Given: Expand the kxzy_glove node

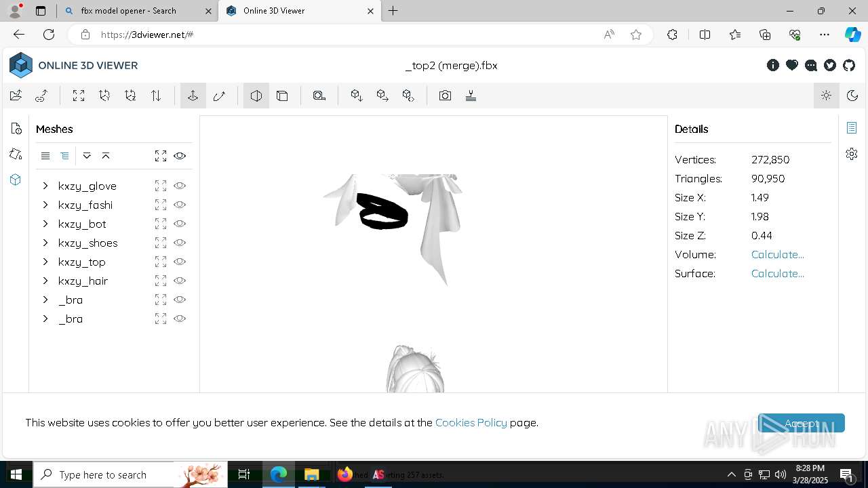Looking at the screenshot, I should pos(45,186).
